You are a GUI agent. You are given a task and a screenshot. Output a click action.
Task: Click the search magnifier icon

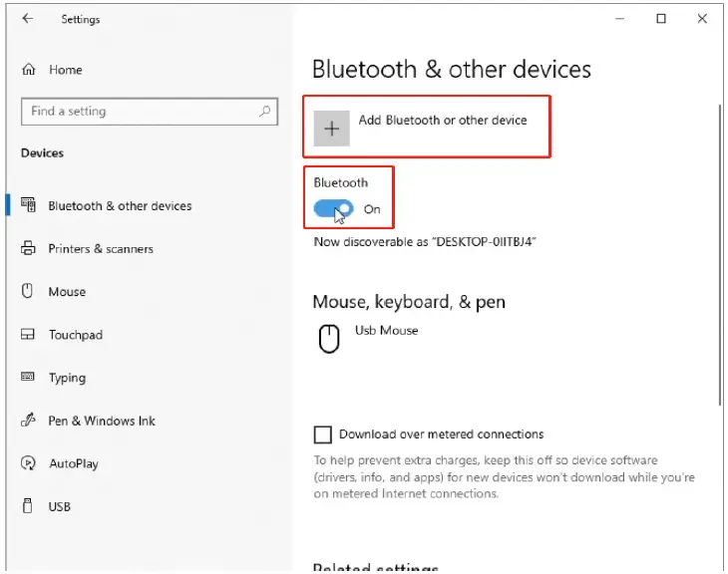pyautogui.click(x=265, y=112)
